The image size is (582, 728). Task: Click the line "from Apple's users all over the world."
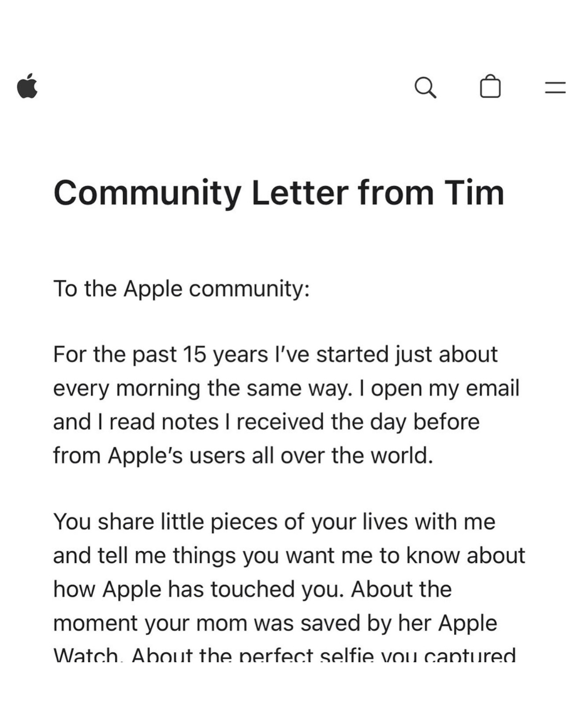243,455
